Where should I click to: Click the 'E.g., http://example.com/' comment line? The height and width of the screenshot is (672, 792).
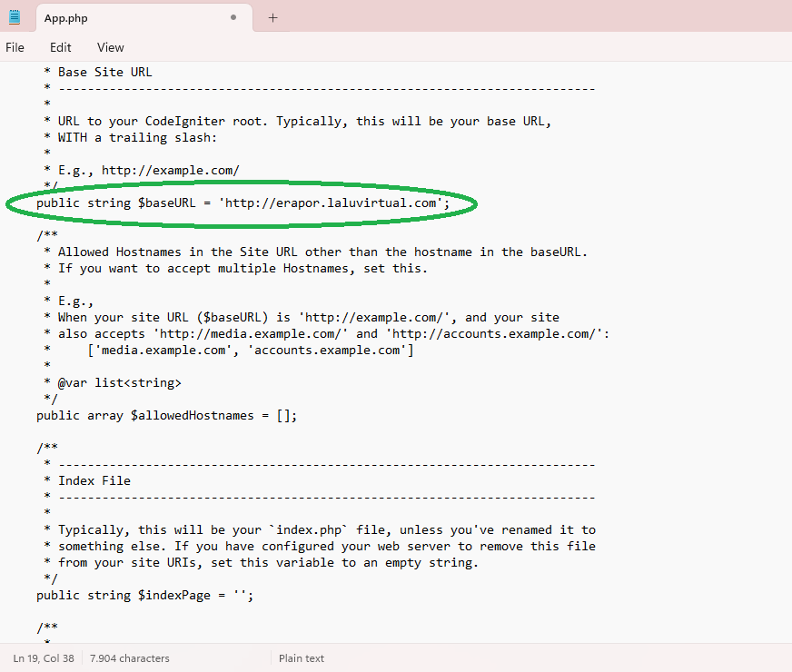pyautogui.click(x=148, y=171)
